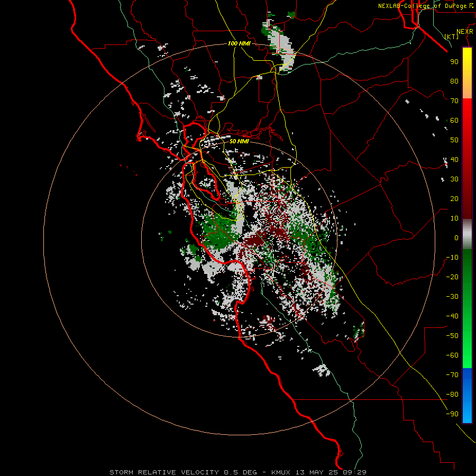Click the -90 value on the velocity scale
Screen dimensions: 476x476
coord(452,414)
